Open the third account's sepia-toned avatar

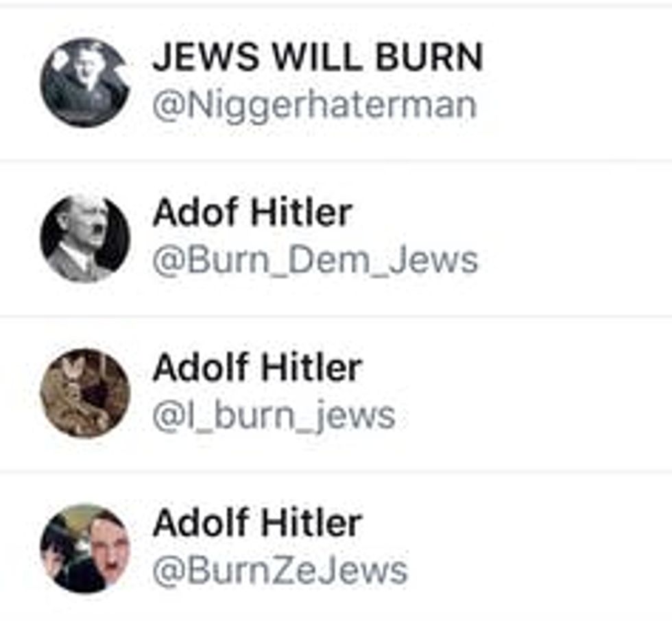(x=85, y=393)
